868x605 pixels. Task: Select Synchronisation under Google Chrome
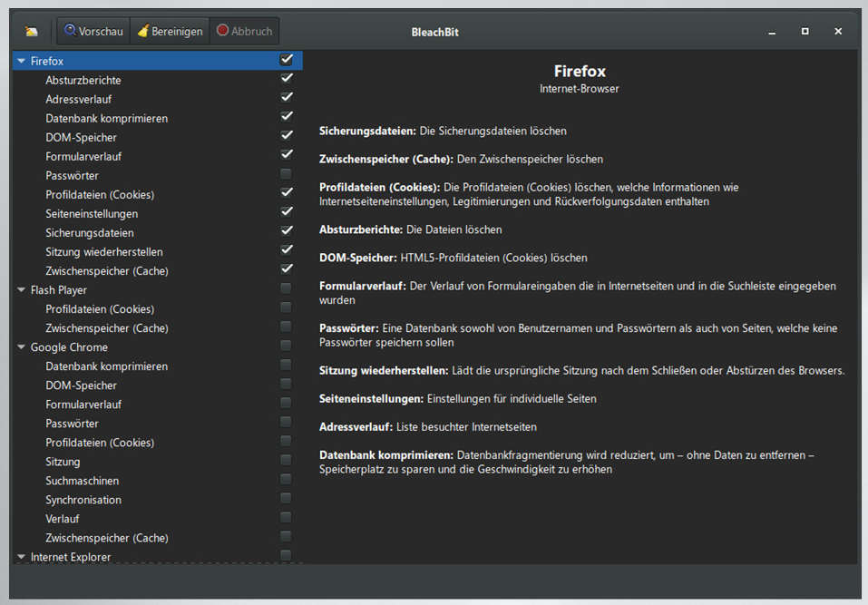coord(83,500)
